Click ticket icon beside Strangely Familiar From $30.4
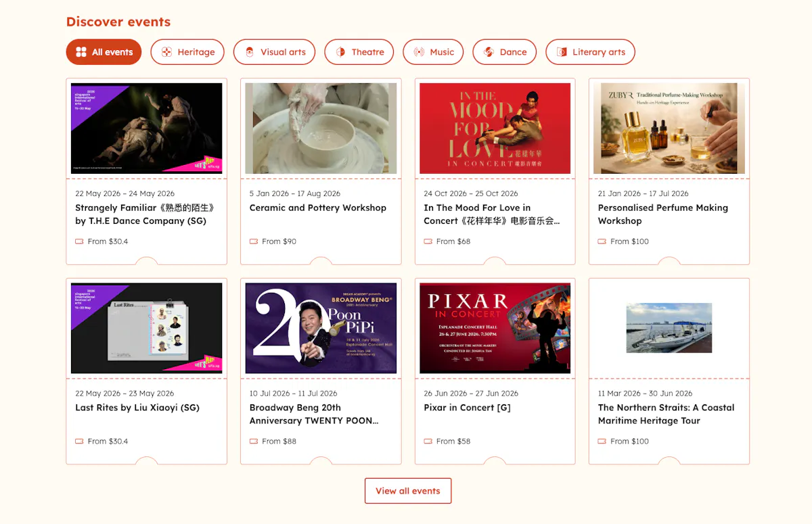The height and width of the screenshot is (524, 812). click(x=79, y=241)
